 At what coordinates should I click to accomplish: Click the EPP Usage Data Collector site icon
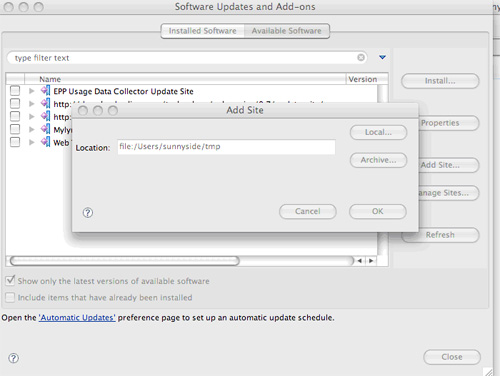click(45, 90)
